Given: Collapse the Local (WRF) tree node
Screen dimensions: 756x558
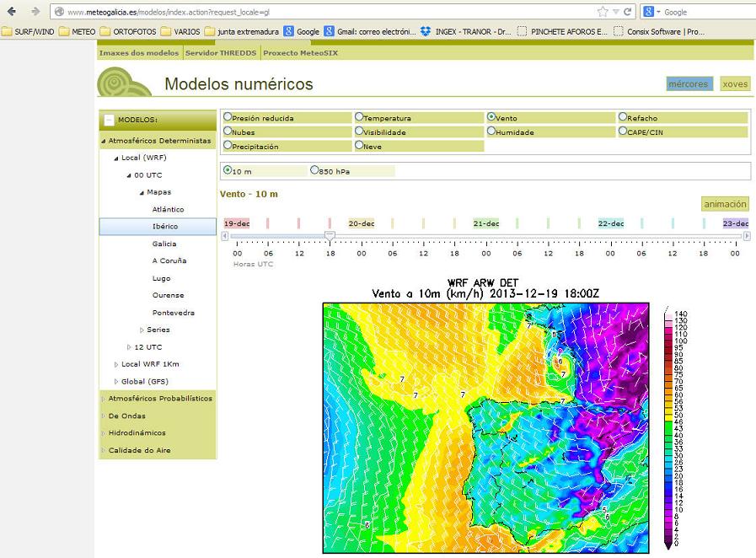Looking at the screenshot, I should click(115, 158).
